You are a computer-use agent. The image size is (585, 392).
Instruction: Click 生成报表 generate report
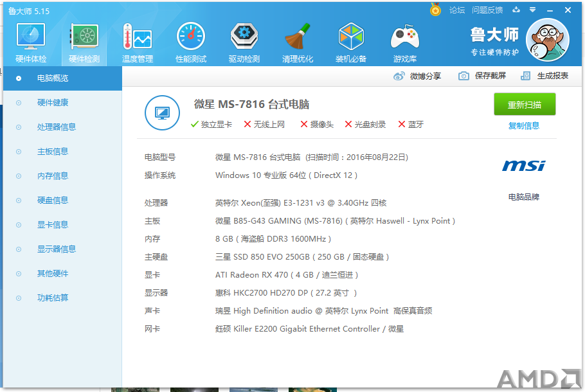[x=553, y=76]
